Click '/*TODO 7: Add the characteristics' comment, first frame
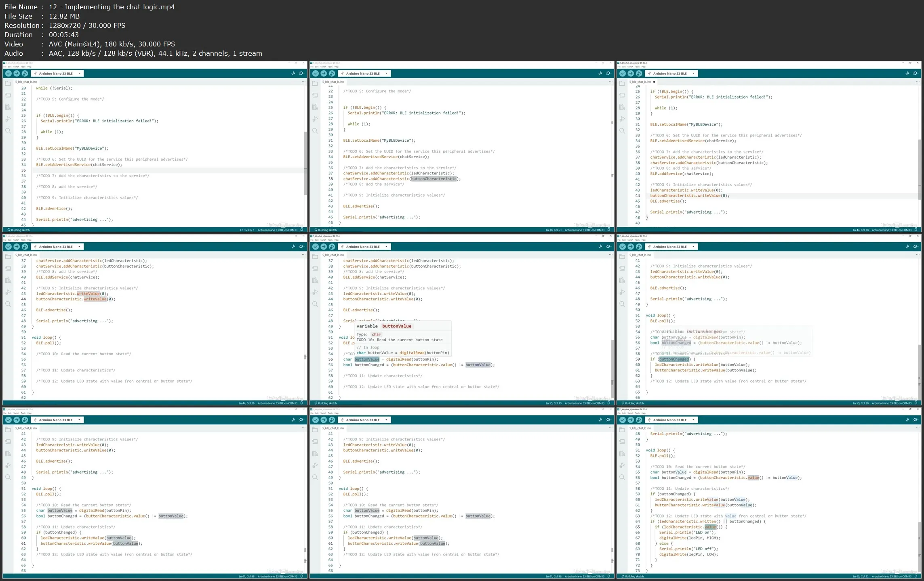924x581 pixels. coord(93,176)
